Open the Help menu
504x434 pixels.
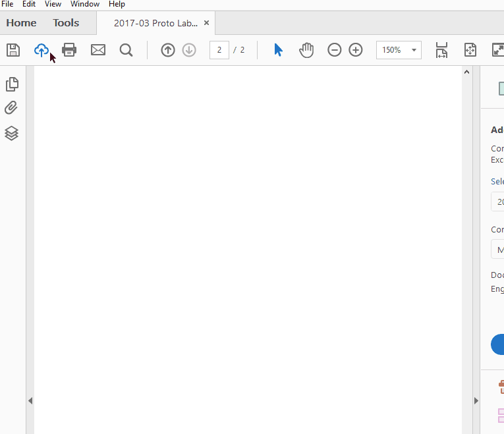point(117,4)
